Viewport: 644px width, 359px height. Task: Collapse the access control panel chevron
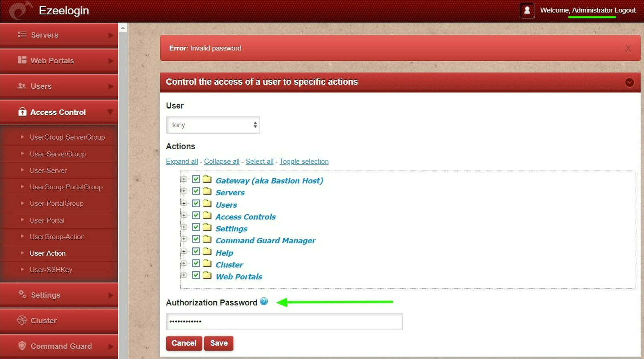629,82
